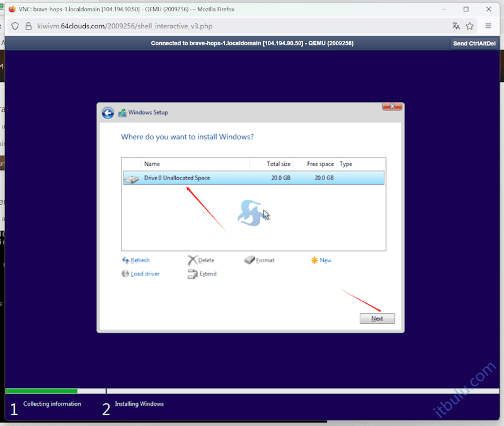Click the Delete partition X icon
Viewport: 504px width, 426px height.
pos(192,260)
